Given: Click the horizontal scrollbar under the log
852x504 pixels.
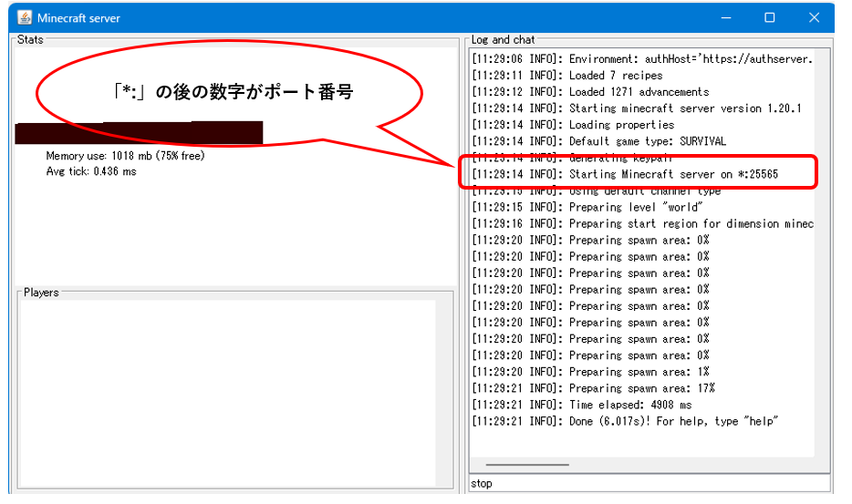Looking at the screenshot, I should (527, 465).
